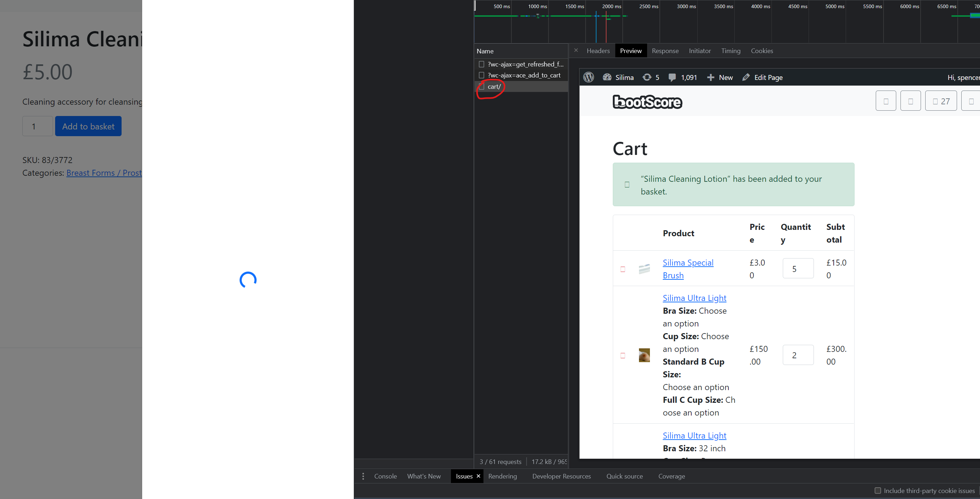980x499 pixels.
Task: Click the WordPress logo in the admin bar
Action: (x=588, y=77)
